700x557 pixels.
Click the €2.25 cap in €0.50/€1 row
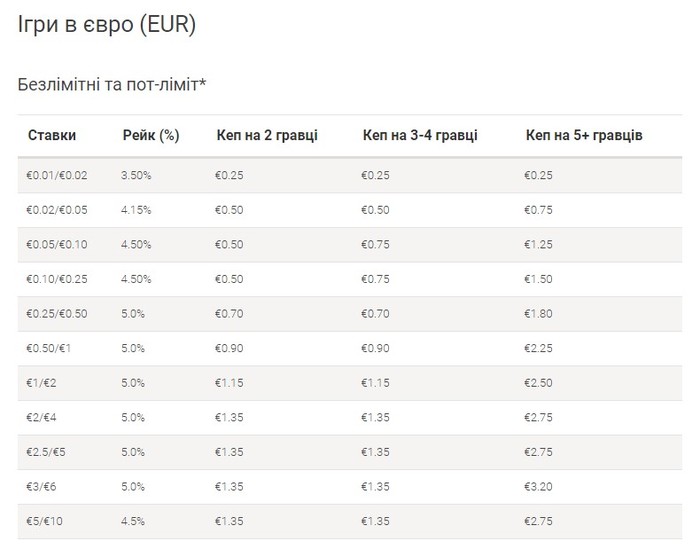point(538,349)
